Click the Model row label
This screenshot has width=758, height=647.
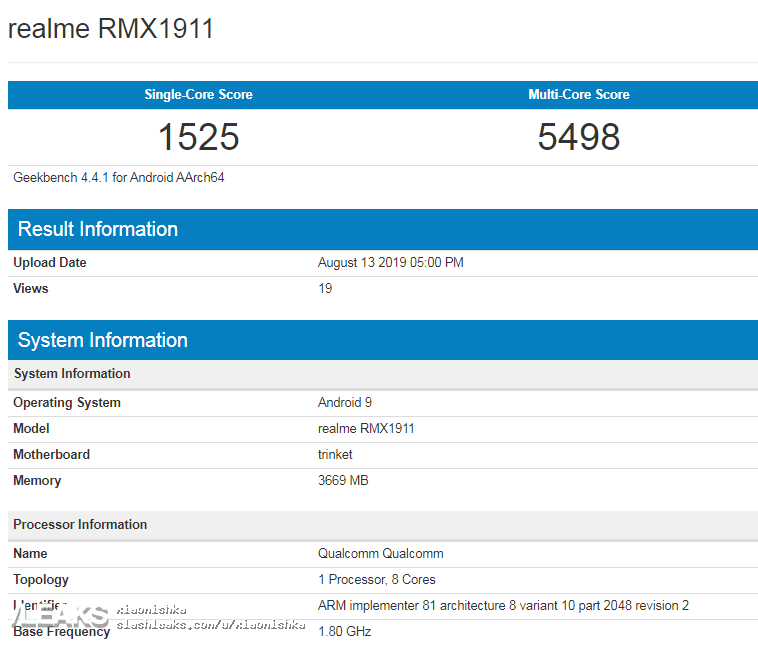[x=31, y=428]
